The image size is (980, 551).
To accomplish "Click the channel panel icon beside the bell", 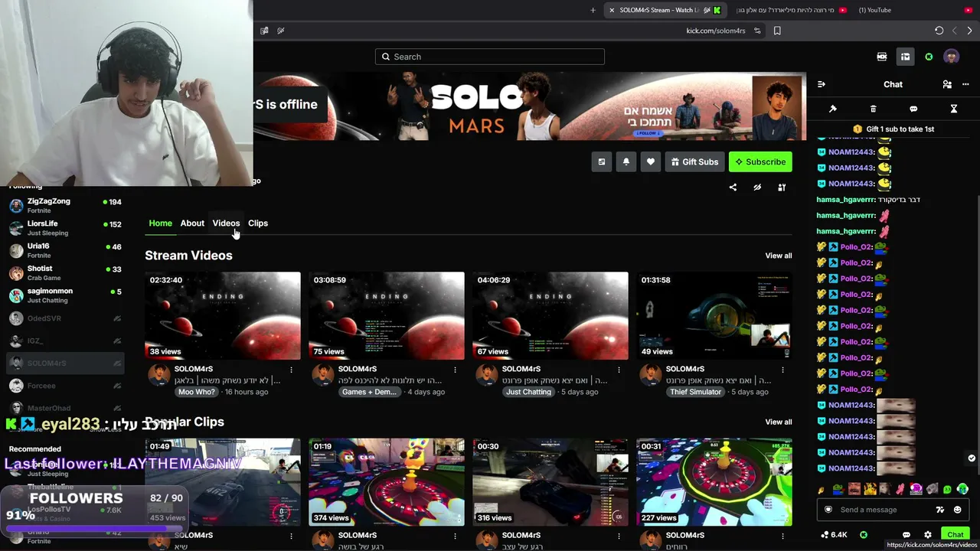I will [602, 162].
